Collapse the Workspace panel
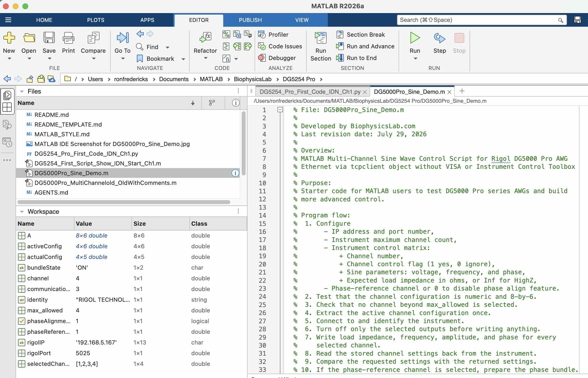The width and height of the screenshot is (588, 378). 22,212
